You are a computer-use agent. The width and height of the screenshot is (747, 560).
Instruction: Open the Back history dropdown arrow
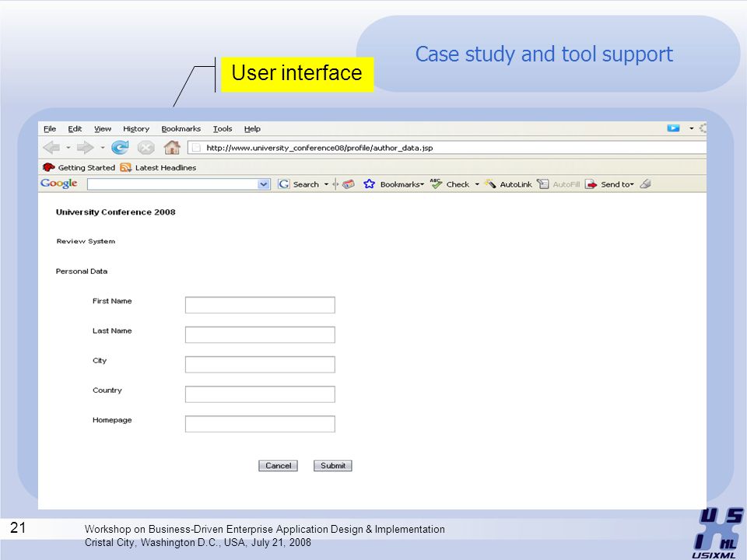68,148
